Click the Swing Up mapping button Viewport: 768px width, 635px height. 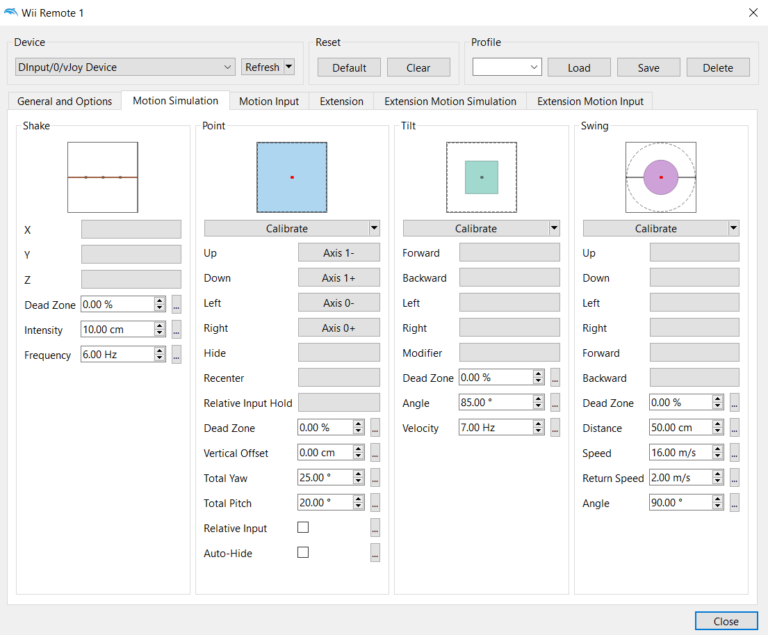tap(695, 253)
